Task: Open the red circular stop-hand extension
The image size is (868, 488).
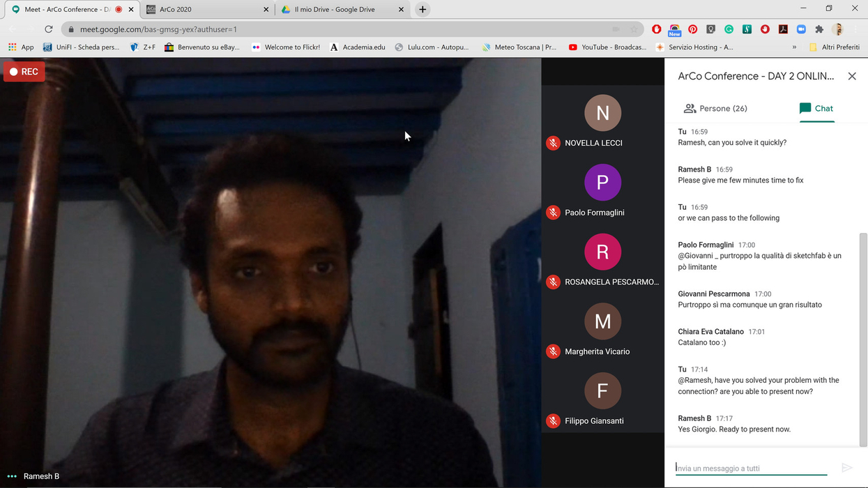Action: tap(765, 29)
